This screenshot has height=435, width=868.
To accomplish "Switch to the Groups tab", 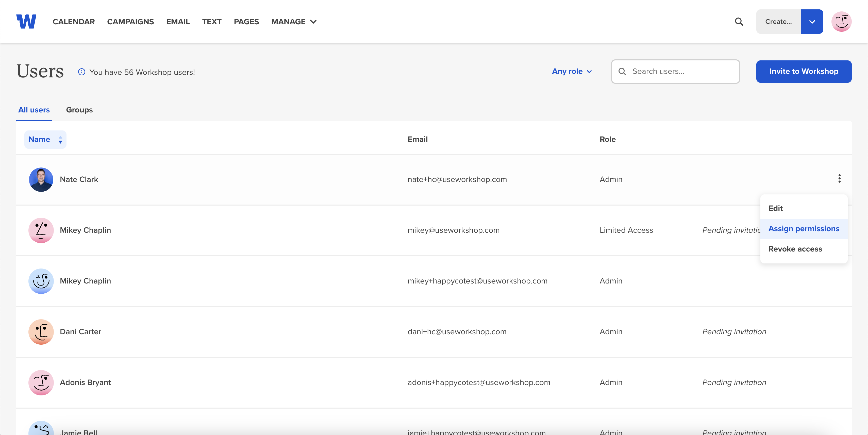I will 79,110.
